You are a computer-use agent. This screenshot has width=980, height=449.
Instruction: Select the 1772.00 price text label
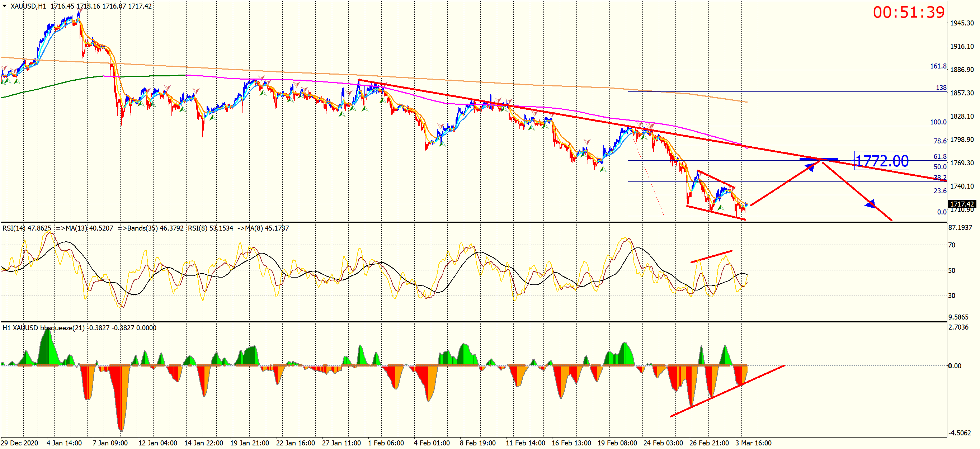pos(881,161)
